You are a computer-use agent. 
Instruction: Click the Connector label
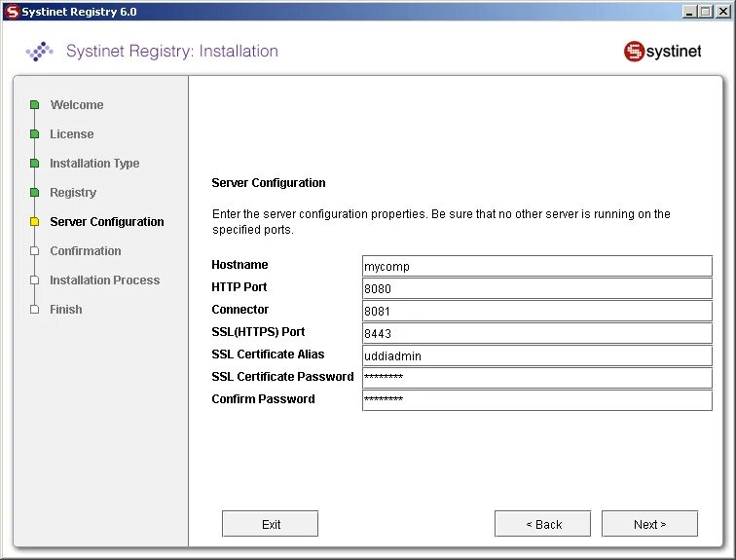pos(239,310)
